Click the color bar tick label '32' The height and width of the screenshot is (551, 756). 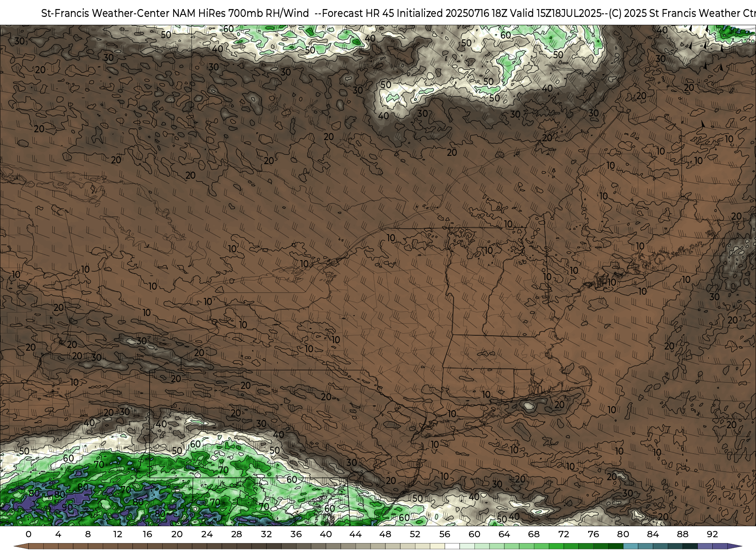tap(266, 534)
